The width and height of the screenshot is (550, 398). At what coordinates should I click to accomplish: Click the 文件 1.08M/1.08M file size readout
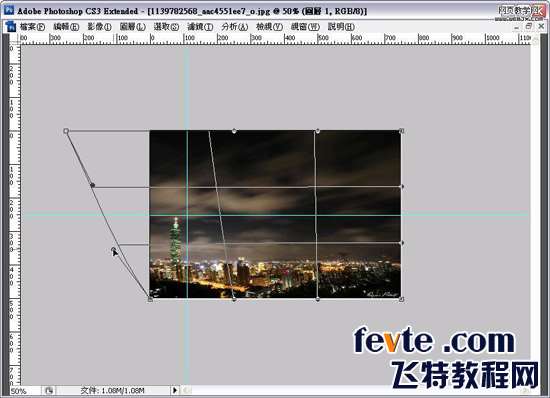[x=112, y=390]
